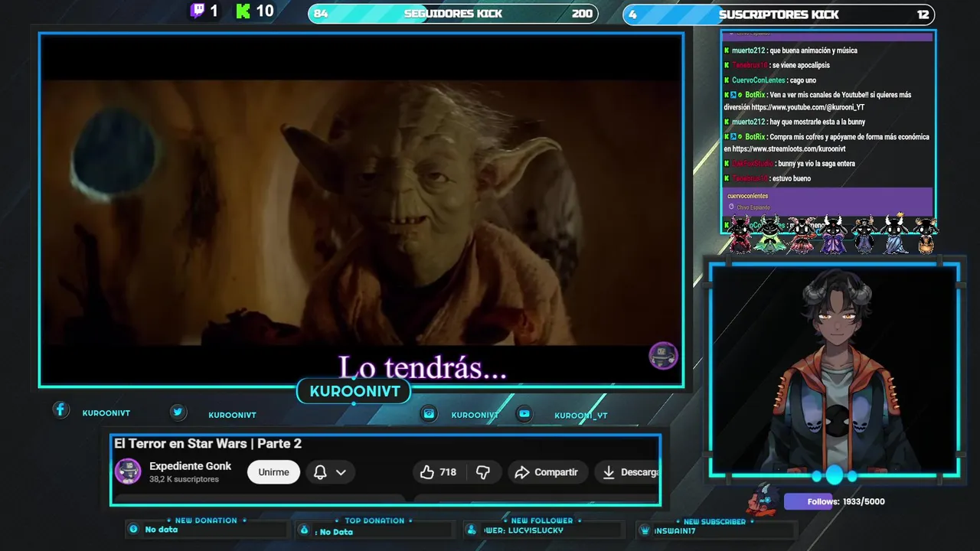Open the streamloots.com/kuroonivt link in chat

click(x=789, y=148)
